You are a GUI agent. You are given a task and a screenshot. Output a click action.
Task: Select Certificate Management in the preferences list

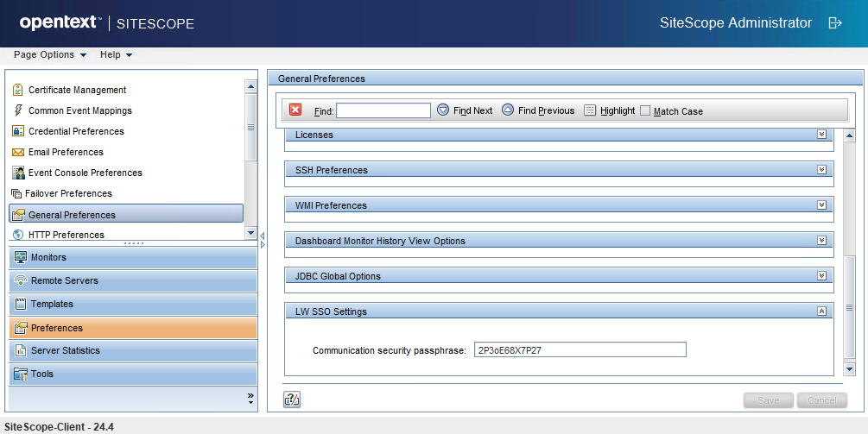click(78, 90)
